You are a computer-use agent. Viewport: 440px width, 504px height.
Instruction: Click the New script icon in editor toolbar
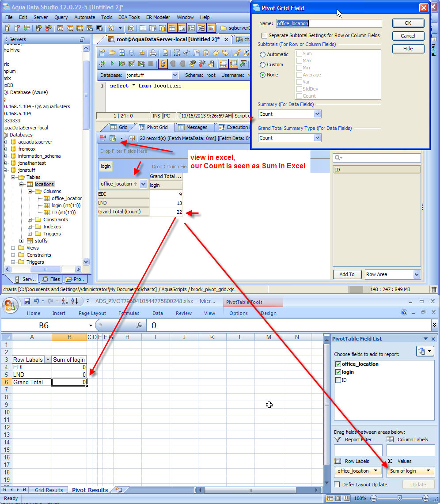(102, 53)
